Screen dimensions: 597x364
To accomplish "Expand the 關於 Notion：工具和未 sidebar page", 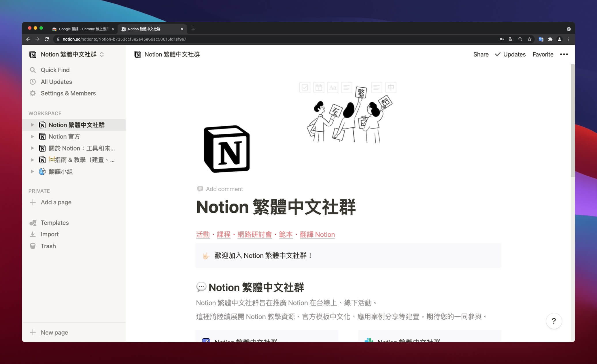I will tap(32, 148).
